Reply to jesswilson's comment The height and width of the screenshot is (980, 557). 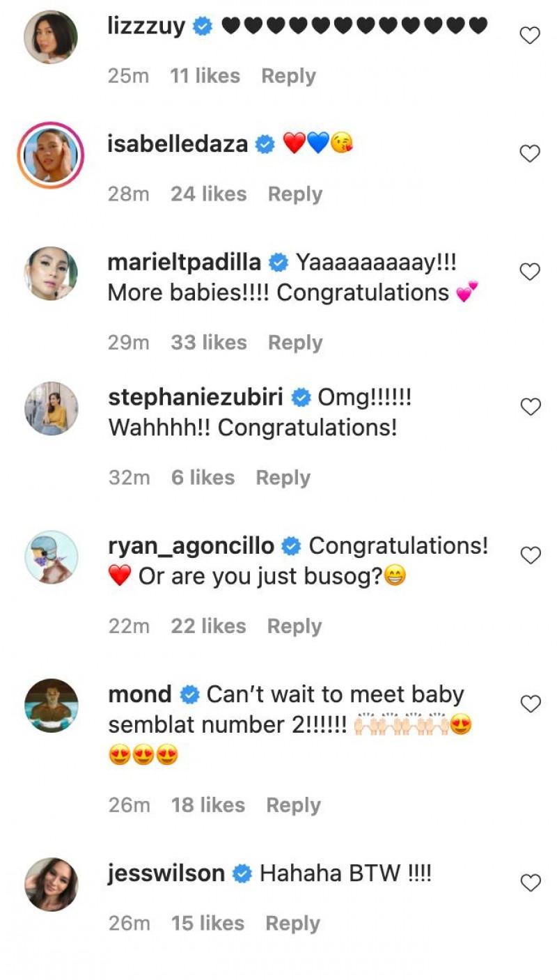[x=293, y=924]
